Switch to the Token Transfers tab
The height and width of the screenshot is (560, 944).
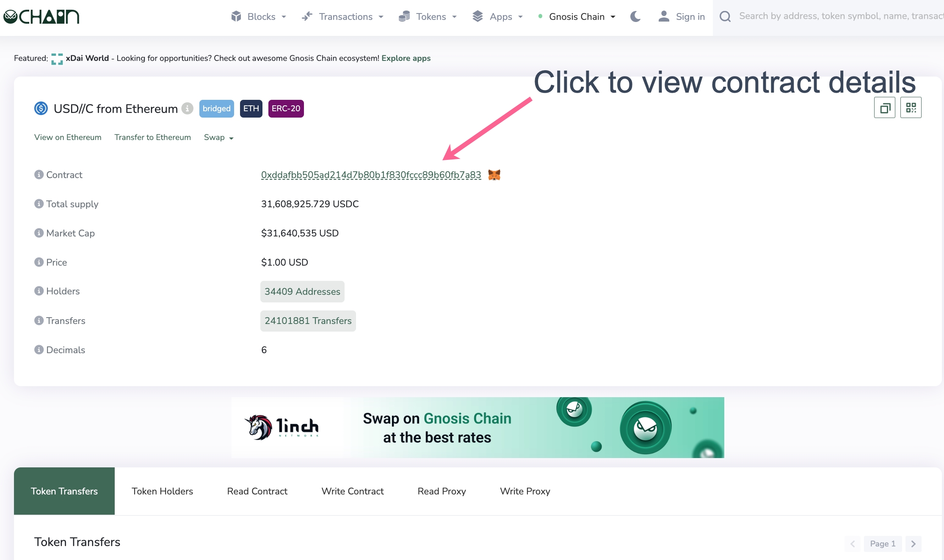[x=64, y=491]
